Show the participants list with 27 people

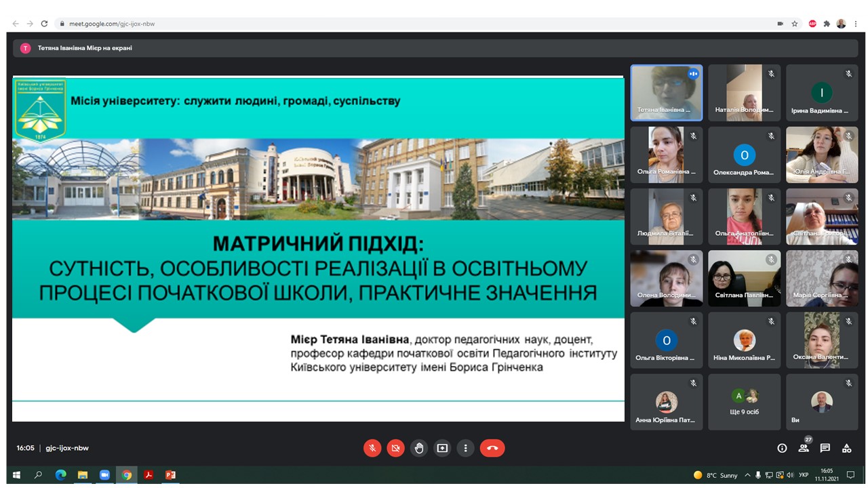pyautogui.click(x=804, y=448)
